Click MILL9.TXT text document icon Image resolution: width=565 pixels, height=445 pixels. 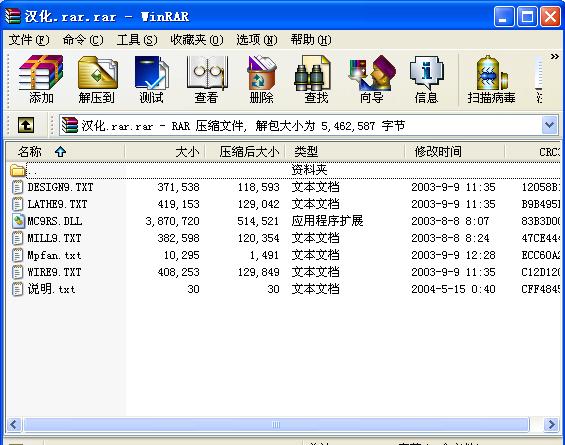(17, 238)
